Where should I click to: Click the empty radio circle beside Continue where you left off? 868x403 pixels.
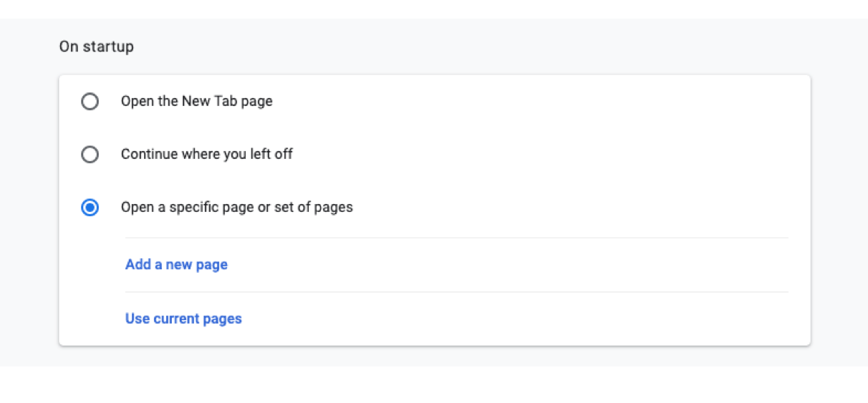[x=90, y=155]
